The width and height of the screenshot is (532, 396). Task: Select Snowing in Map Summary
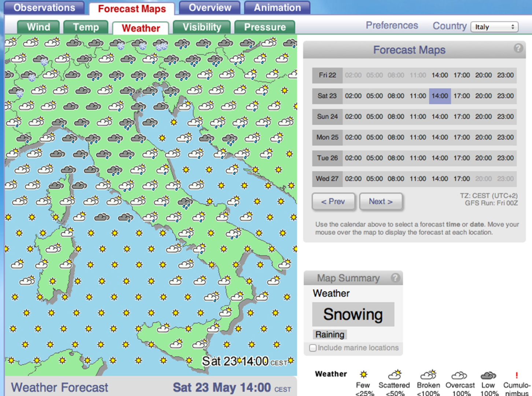353,314
